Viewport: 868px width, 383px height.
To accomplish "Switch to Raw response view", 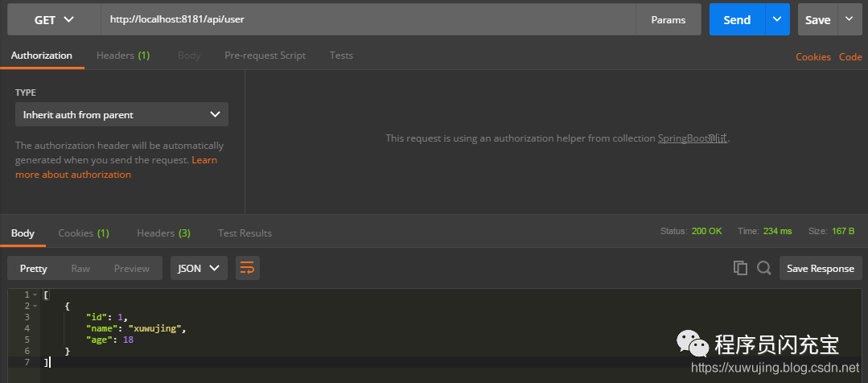I will click(80, 269).
